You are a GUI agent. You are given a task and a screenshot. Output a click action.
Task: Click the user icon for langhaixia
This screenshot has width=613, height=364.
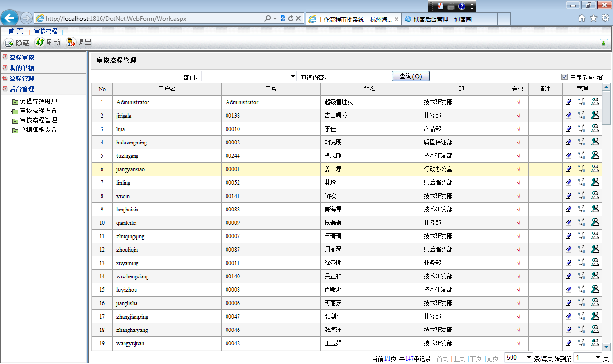(x=595, y=209)
